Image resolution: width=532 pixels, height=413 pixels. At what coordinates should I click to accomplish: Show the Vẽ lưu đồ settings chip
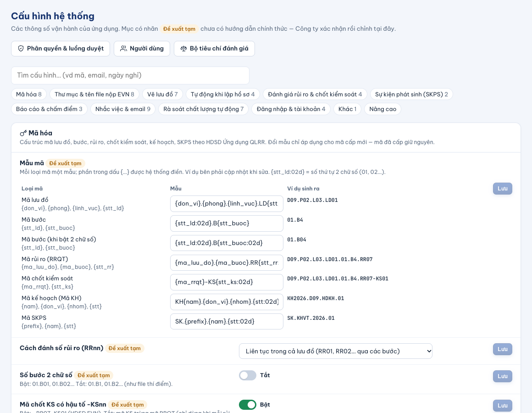pos(162,95)
